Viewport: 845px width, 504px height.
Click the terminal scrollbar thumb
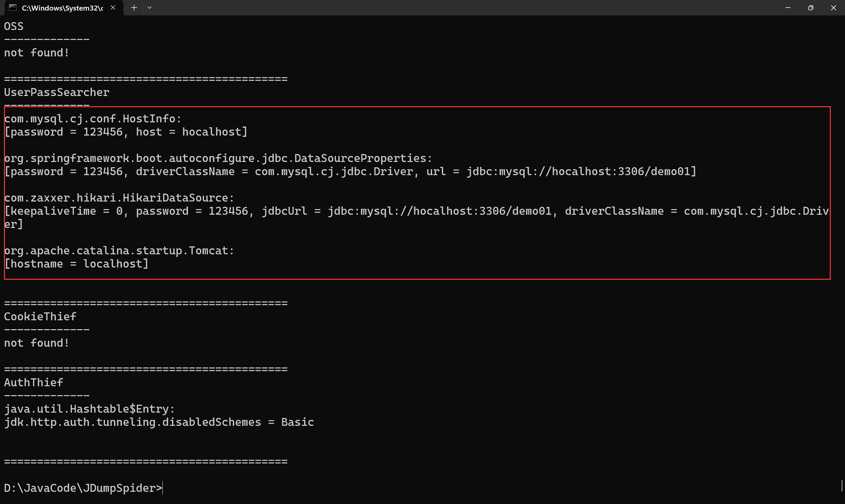(842, 486)
